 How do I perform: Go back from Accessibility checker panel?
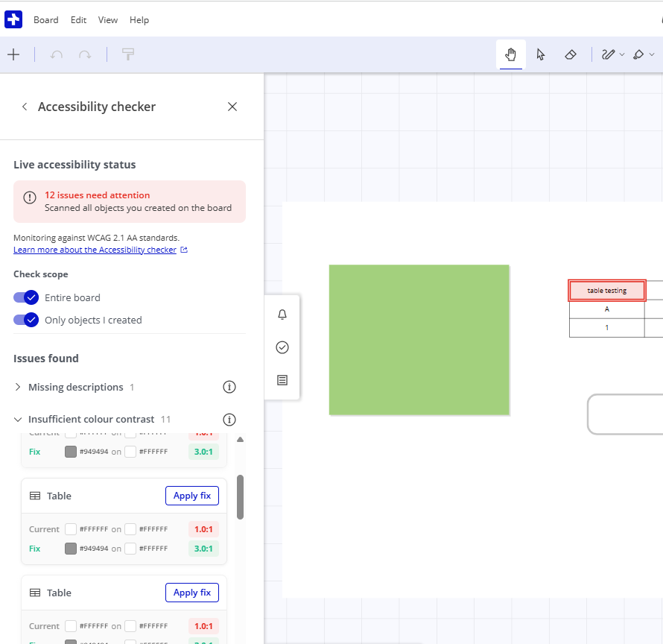coord(25,107)
